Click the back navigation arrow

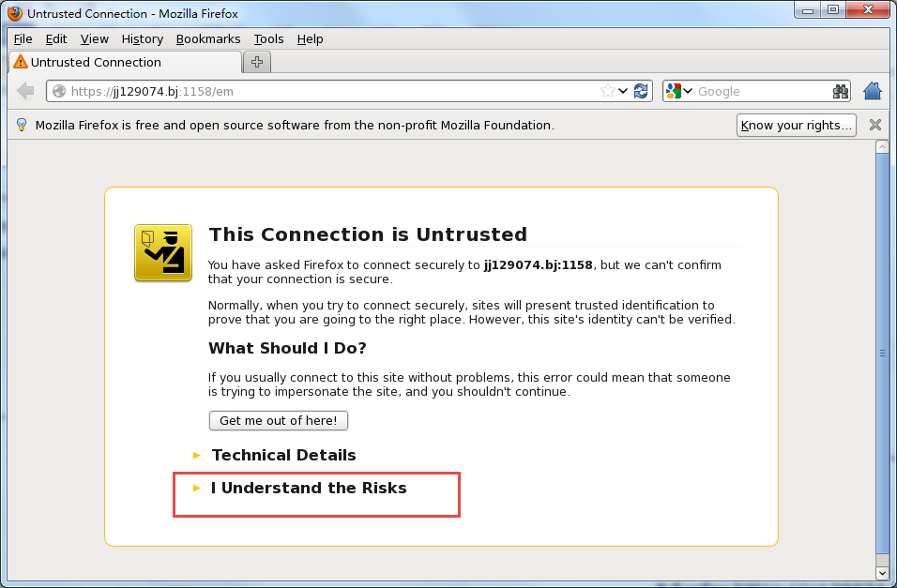click(24, 91)
